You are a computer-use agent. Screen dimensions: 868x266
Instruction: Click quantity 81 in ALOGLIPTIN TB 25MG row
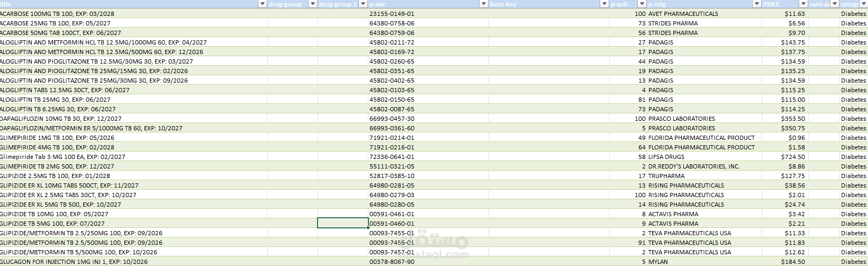(641, 100)
